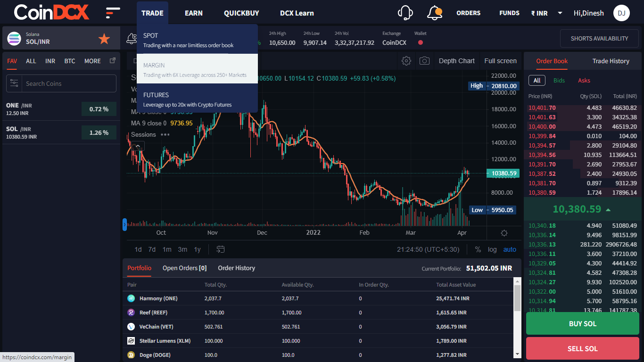The width and height of the screenshot is (644, 362).
Task: Open the INR currency dropdown arrow
Action: (x=560, y=13)
